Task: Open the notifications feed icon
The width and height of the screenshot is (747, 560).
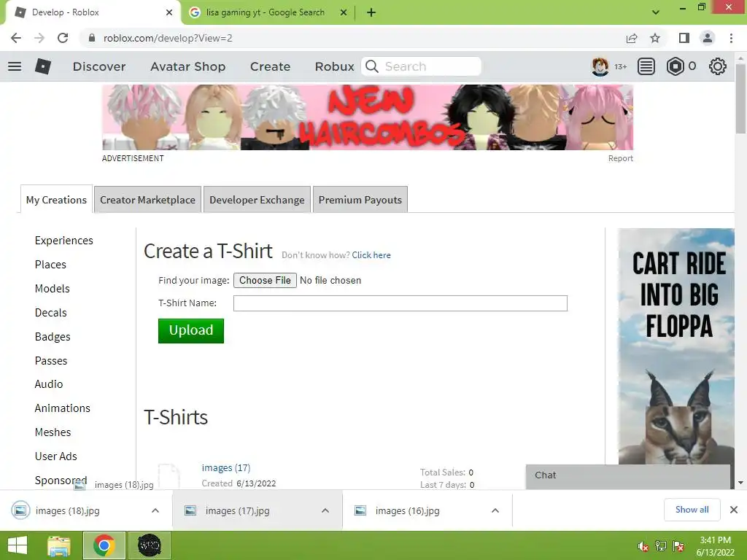Action: tap(646, 66)
